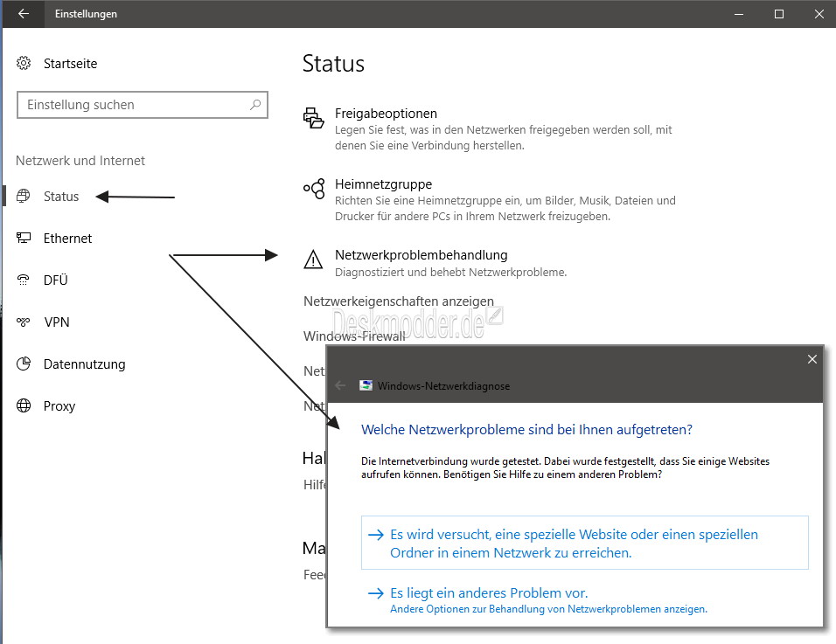Click the Datennutzung pie chart icon
The width and height of the screenshot is (836, 644).
pyautogui.click(x=24, y=364)
